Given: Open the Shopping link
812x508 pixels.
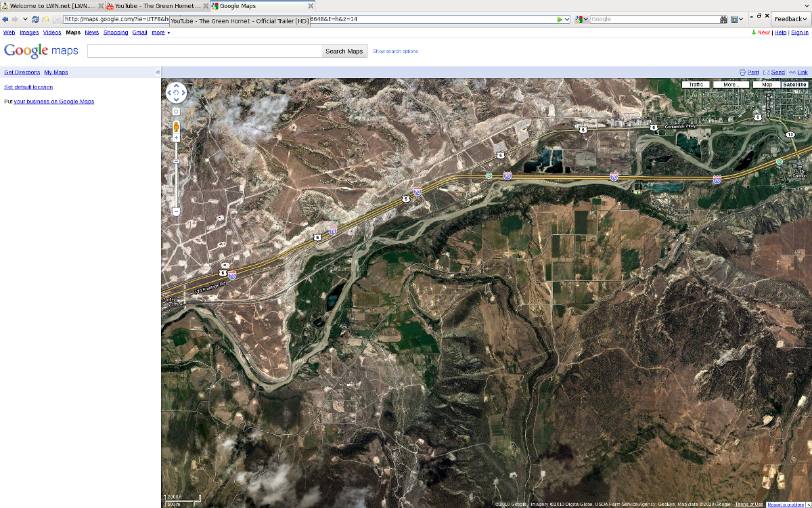Looking at the screenshot, I should (116, 33).
